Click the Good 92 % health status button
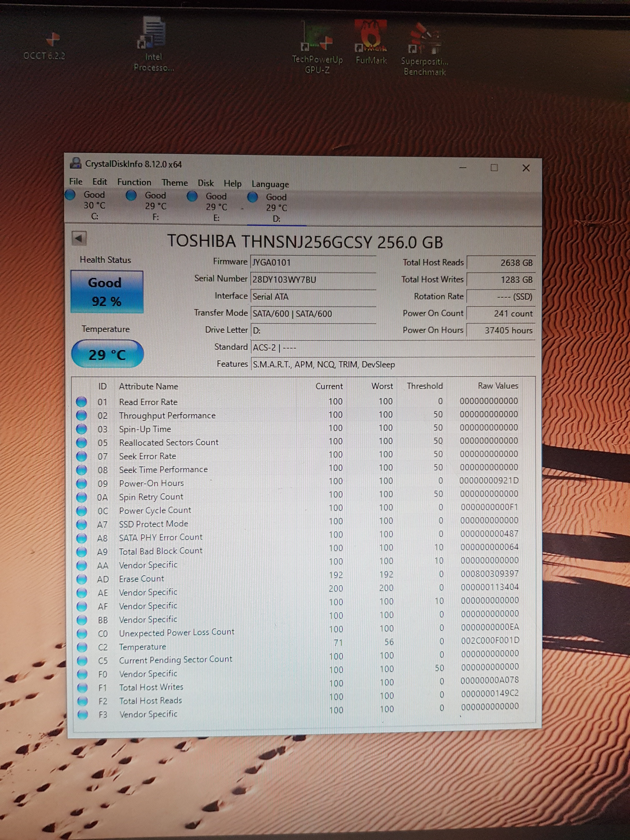The image size is (630, 840). click(x=107, y=292)
